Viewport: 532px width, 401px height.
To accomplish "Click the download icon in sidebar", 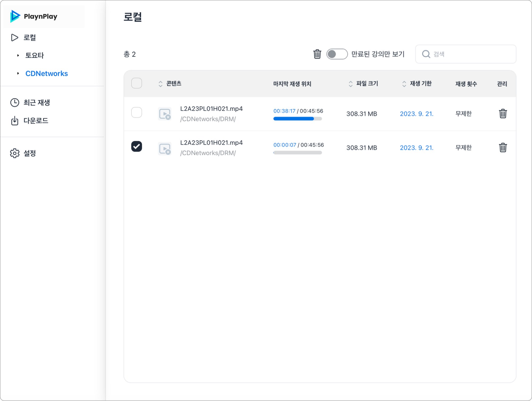I will (15, 121).
